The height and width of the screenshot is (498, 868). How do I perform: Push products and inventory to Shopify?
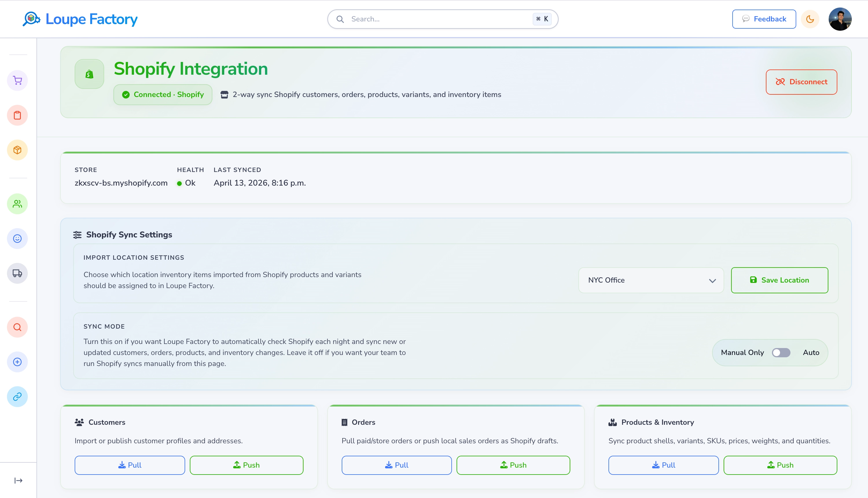pyautogui.click(x=780, y=465)
